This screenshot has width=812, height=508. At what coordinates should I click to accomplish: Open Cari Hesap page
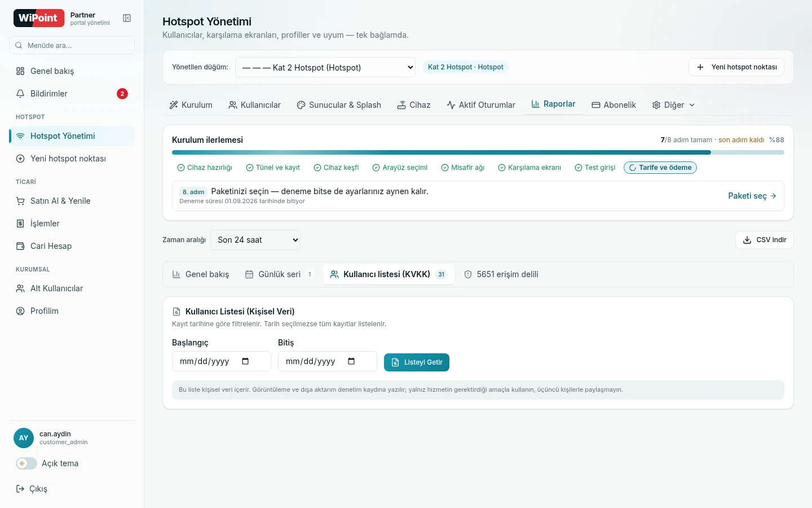(72, 246)
